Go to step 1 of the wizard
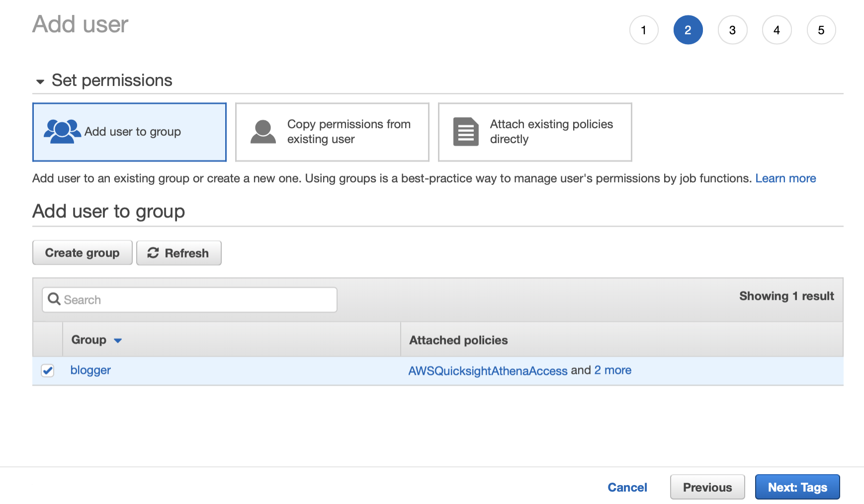864x504 pixels. [x=644, y=30]
